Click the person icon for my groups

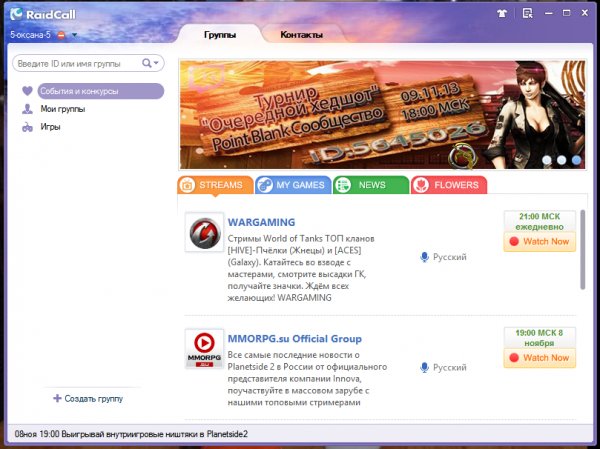tap(27, 109)
